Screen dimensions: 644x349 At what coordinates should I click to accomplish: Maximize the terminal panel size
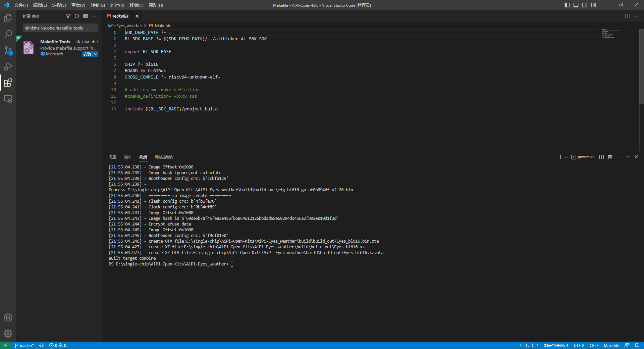pyautogui.click(x=628, y=157)
